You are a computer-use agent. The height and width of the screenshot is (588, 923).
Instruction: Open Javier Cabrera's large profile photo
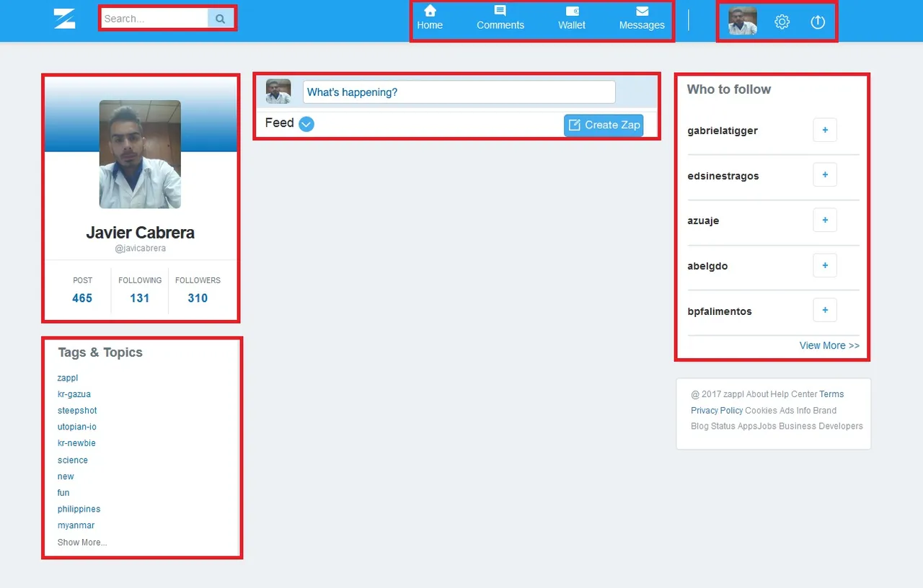[140, 154]
